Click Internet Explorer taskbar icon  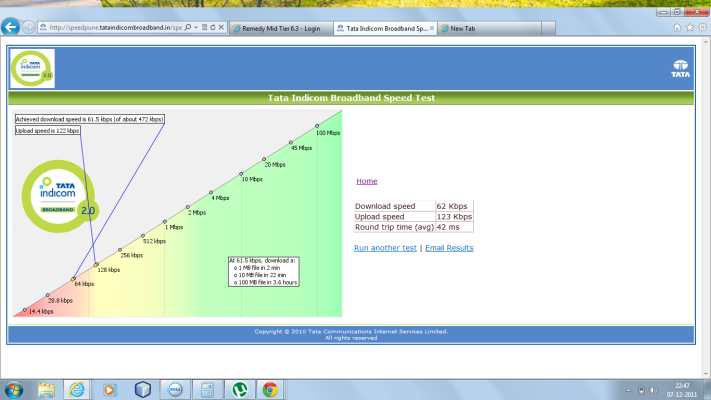(76, 390)
